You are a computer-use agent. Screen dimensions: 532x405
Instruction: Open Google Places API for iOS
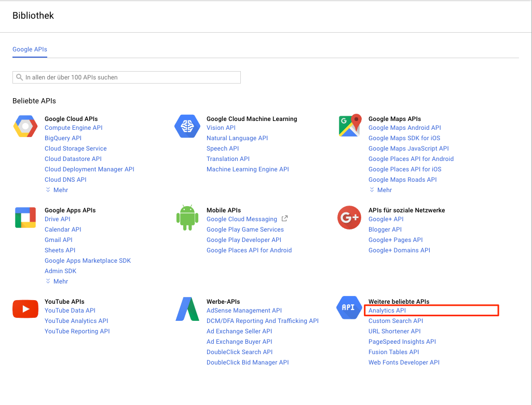pos(405,169)
